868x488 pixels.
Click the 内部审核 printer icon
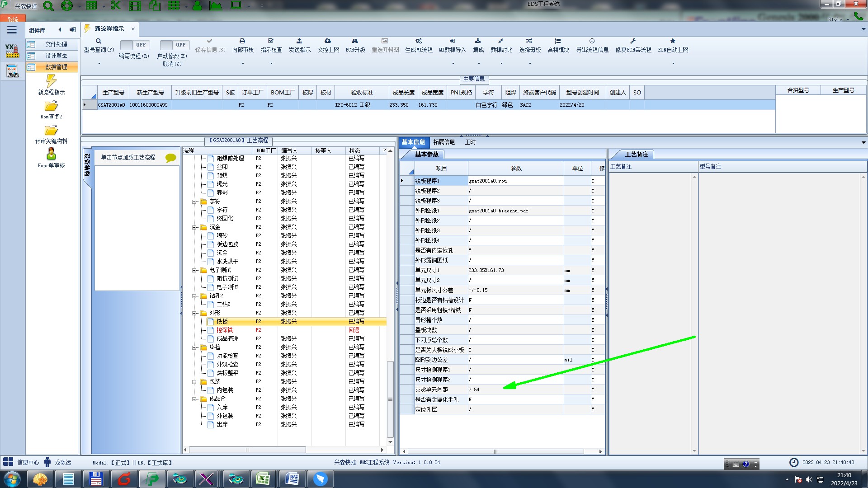(x=242, y=41)
